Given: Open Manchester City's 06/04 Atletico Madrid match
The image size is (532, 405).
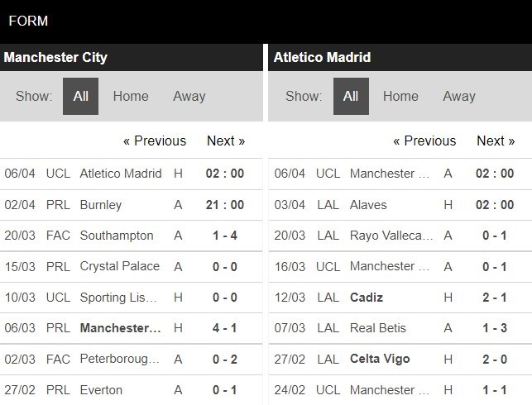Looking at the screenshot, I should (x=121, y=174).
